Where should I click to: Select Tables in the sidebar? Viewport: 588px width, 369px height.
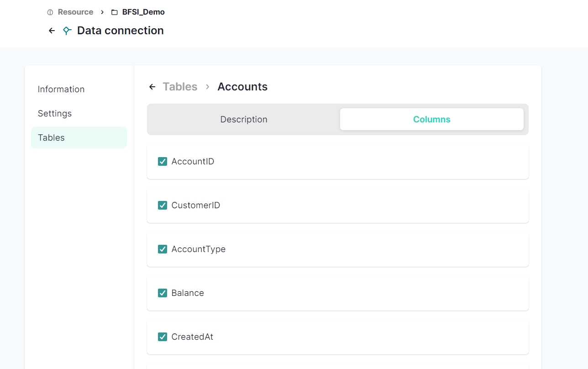pos(51,137)
